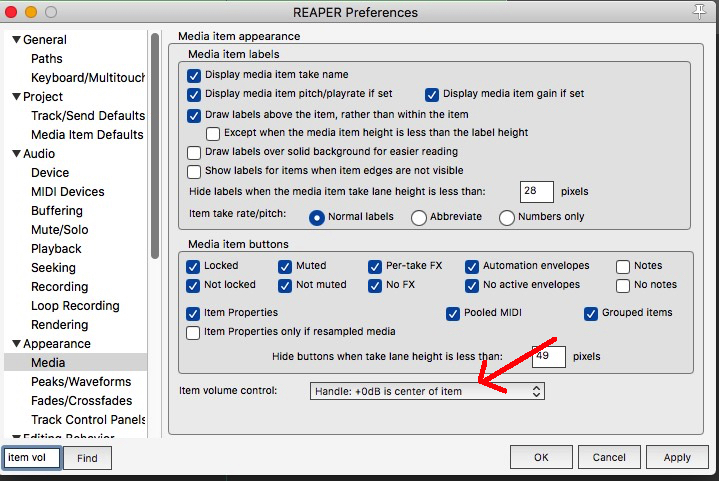The image size is (719, 481).
Task: Open Recording settings
Action: coord(59,287)
